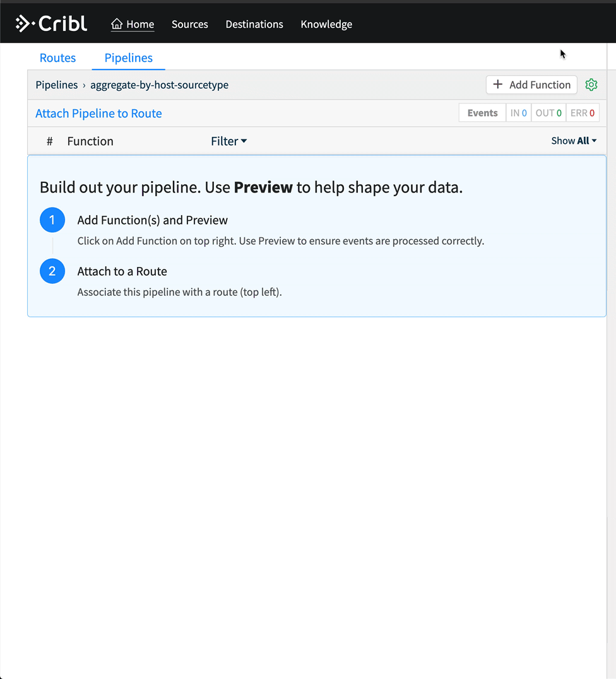Go back via Pipelines breadcrumb
The height and width of the screenshot is (679, 616).
click(56, 85)
